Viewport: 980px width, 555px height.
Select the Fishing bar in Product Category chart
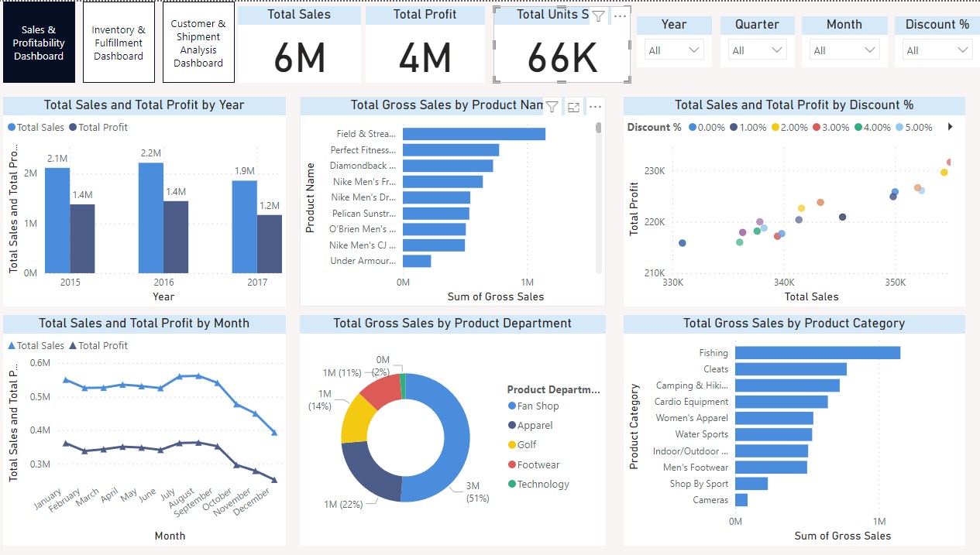click(x=817, y=353)
